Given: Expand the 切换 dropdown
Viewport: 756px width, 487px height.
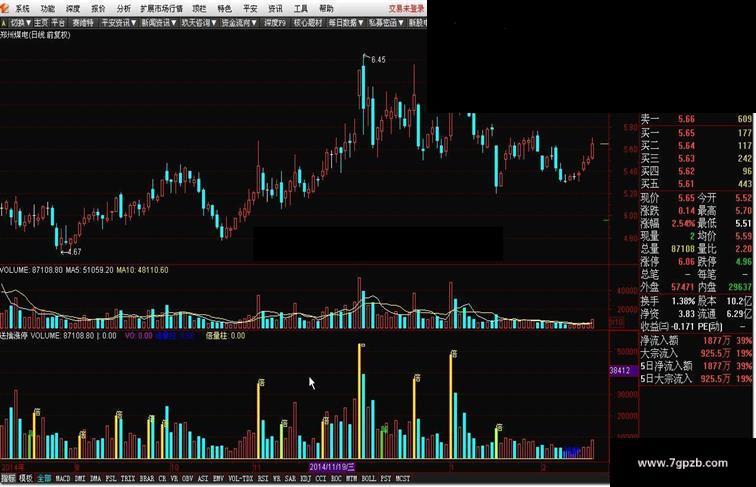Looking at the screenshot, I should point(21,23).
